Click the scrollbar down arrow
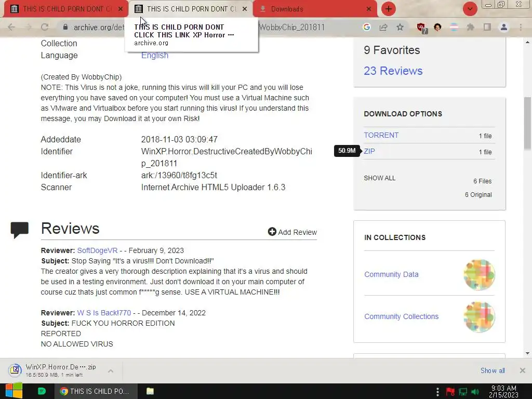Screen dimensions: 532x399 (527, 353)
